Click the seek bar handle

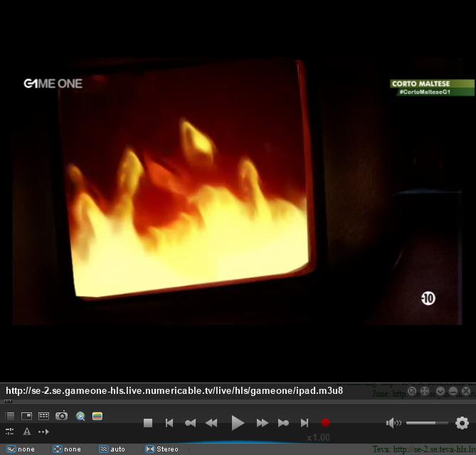8,401
